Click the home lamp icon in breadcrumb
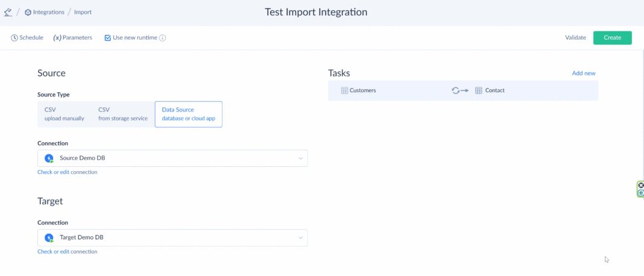644x276 pixels. click(x=8, y=12)
